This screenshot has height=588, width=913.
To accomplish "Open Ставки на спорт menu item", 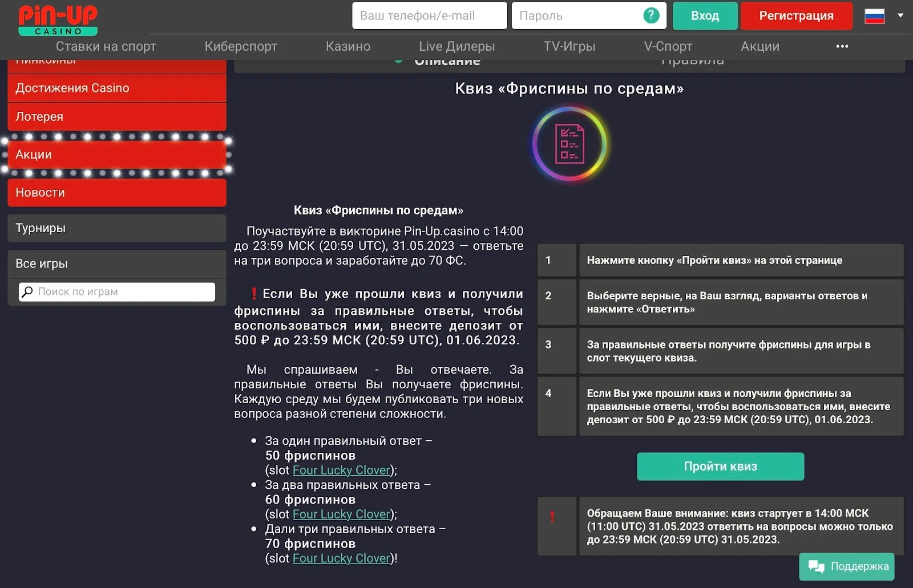I will click(106, 46).
